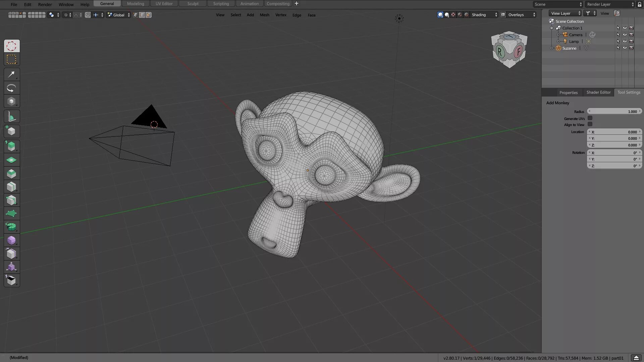Click the Properties panel button
This screenshot has height=362, width=644.
point(569,92)
